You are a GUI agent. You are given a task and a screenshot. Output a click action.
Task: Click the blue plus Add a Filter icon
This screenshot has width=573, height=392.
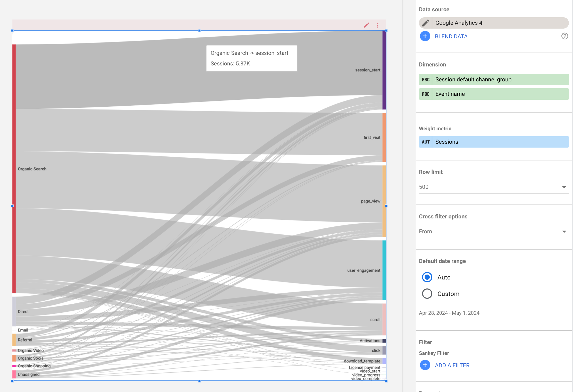[x=425, y=365]
